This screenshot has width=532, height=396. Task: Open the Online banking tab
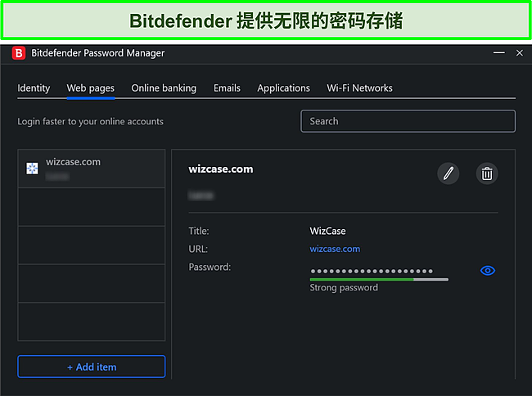[164, 88]
